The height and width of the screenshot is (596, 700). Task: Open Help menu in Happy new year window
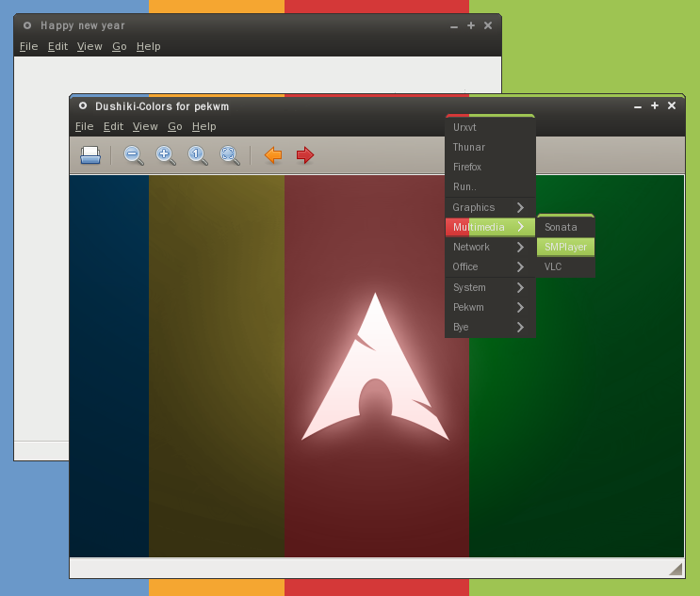[149, 46]
